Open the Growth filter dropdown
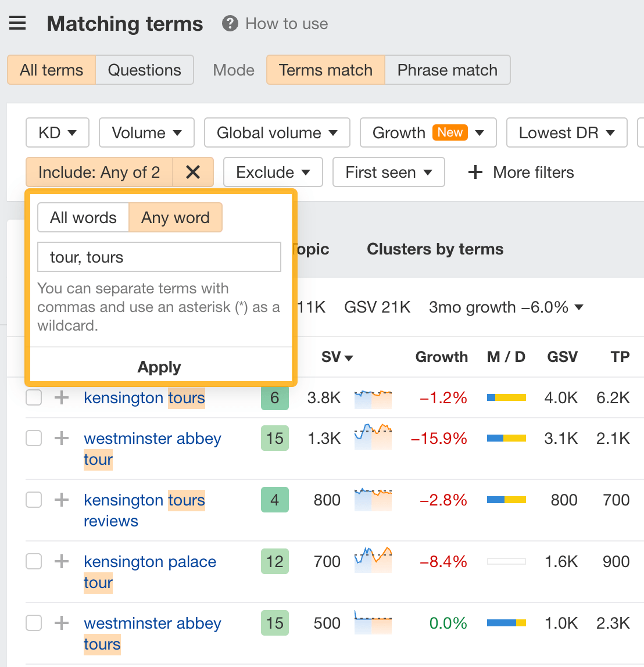This screenshot has width=644, height=667. point(428,132)
